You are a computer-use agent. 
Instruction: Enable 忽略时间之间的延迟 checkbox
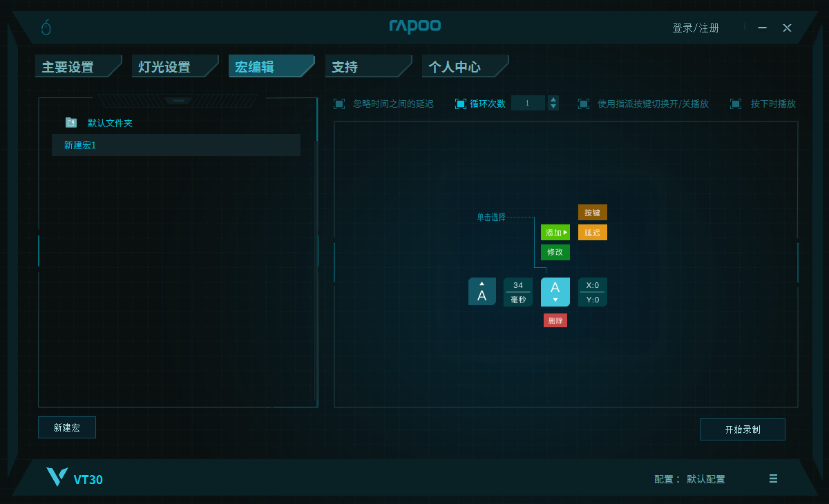(x=339, y=104)
